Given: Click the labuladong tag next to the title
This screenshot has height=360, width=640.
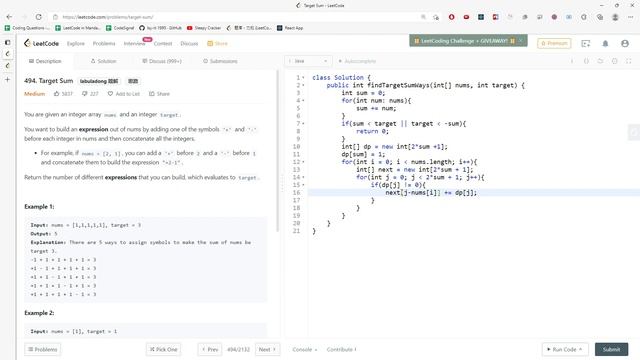Looking at the screenshot, I should [99, 81].
